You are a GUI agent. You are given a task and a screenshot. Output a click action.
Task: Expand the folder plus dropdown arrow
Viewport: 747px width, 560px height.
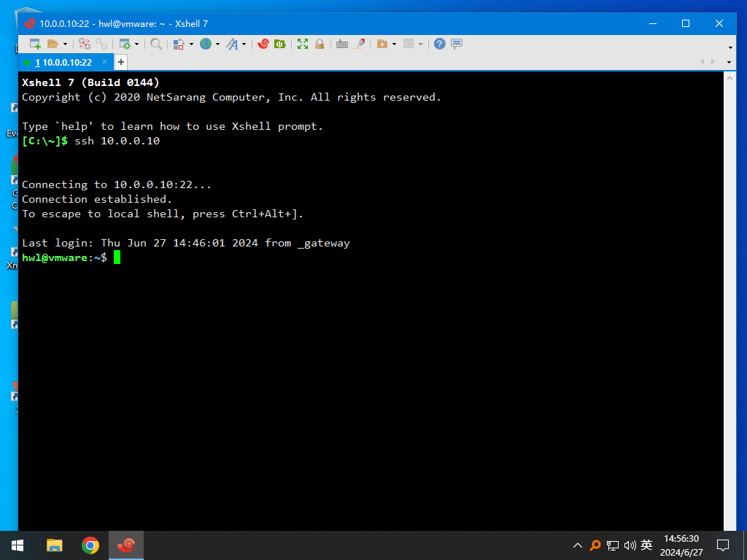(x=394, y=44)
